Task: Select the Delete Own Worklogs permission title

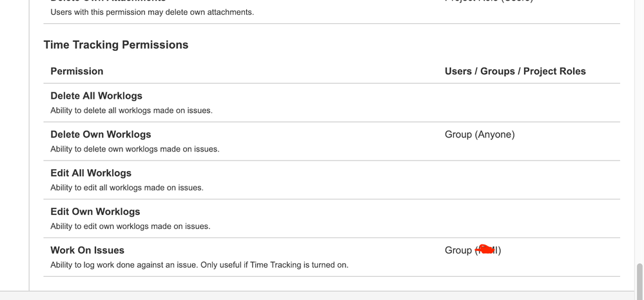Action: tap(101, 134)
